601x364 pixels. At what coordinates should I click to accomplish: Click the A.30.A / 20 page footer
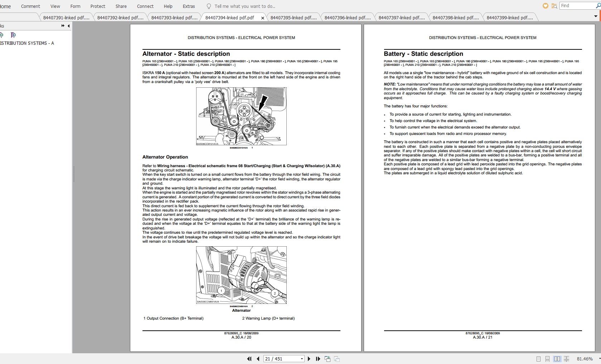pos(241,337)
